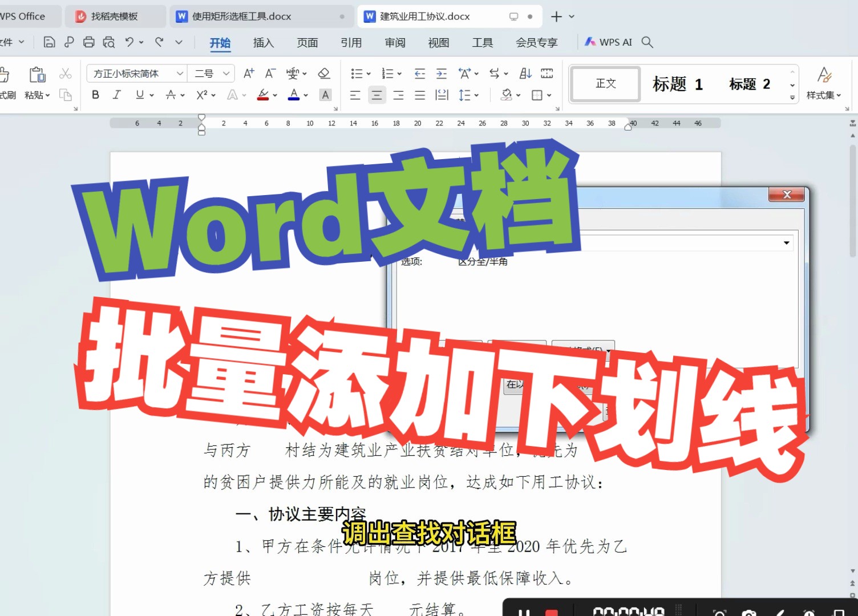Apply superscript formatting
The width and height of the screenshot is (858, 616).
tap(201, 95)
